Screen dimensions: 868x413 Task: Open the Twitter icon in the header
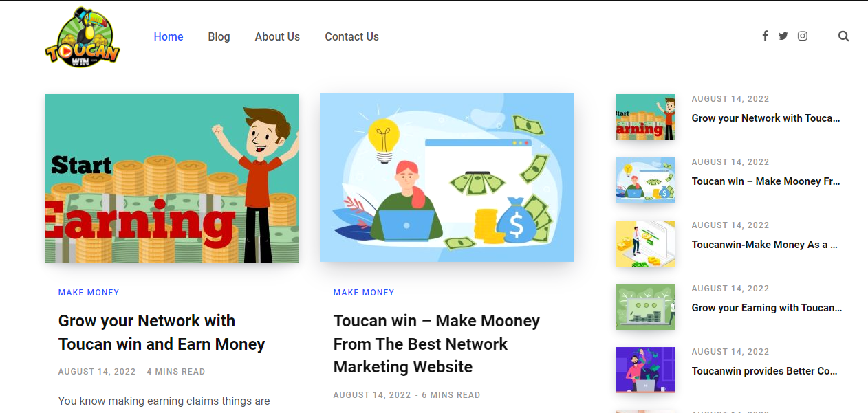[x=783, y=36]
